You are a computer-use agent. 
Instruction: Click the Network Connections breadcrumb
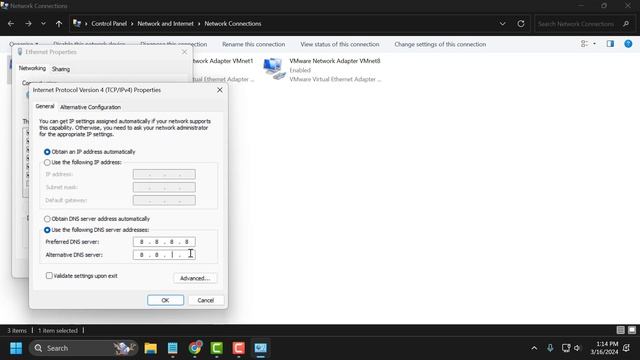(x=233, y=24)
